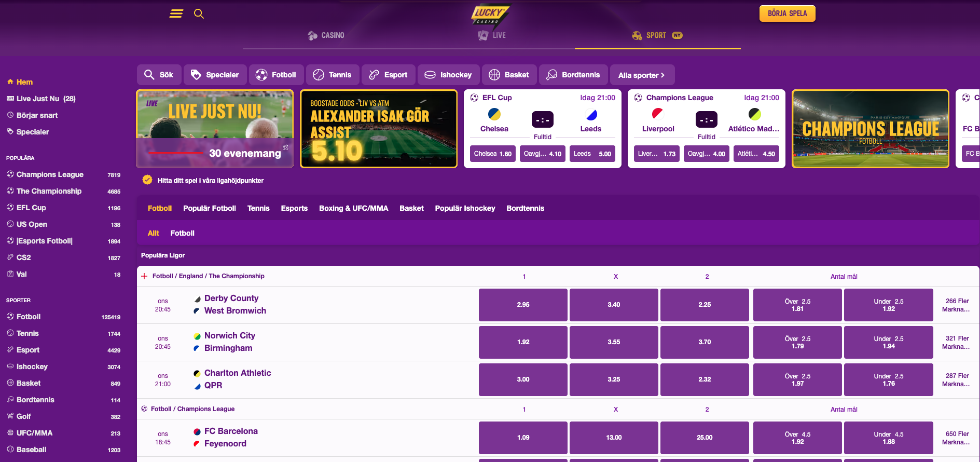Click Hitta ditt spel highlights text
The height and width of the screenshot is (462, 980).
pos(211,181)
